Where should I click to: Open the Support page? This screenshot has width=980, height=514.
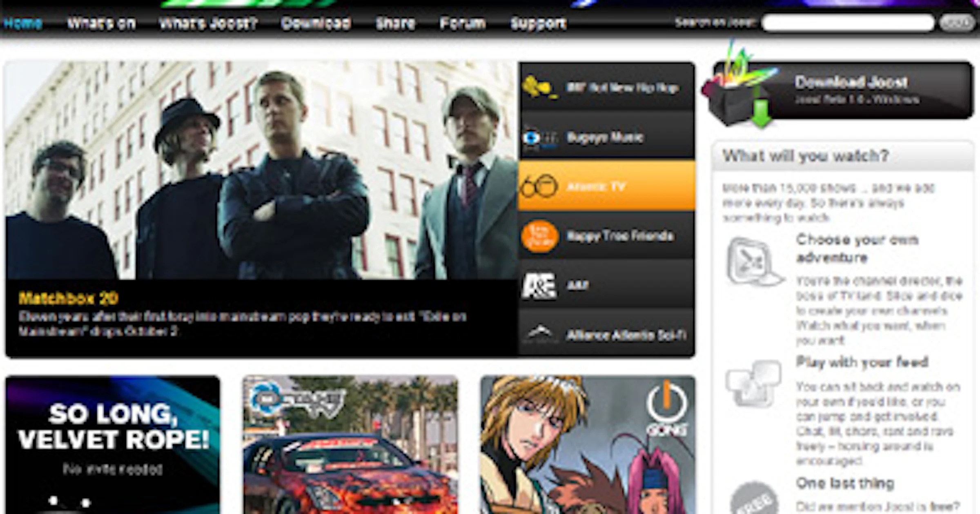click(538, 23)
